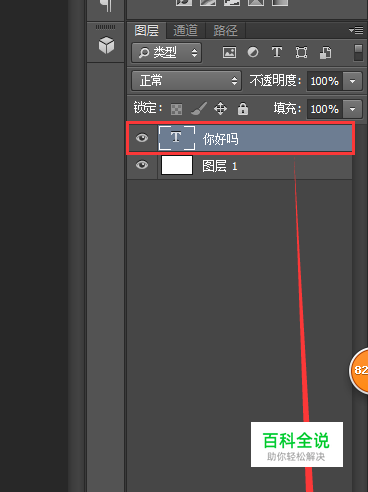Filter for type layers T icon
368x492 pixels.
point(277,52)
